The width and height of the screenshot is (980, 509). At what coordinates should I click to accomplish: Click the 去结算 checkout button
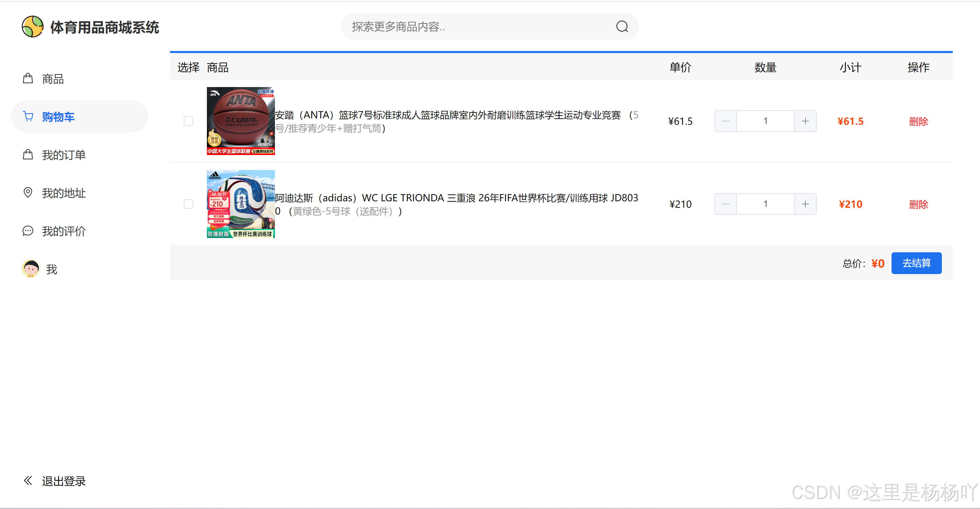click(916, 263)
